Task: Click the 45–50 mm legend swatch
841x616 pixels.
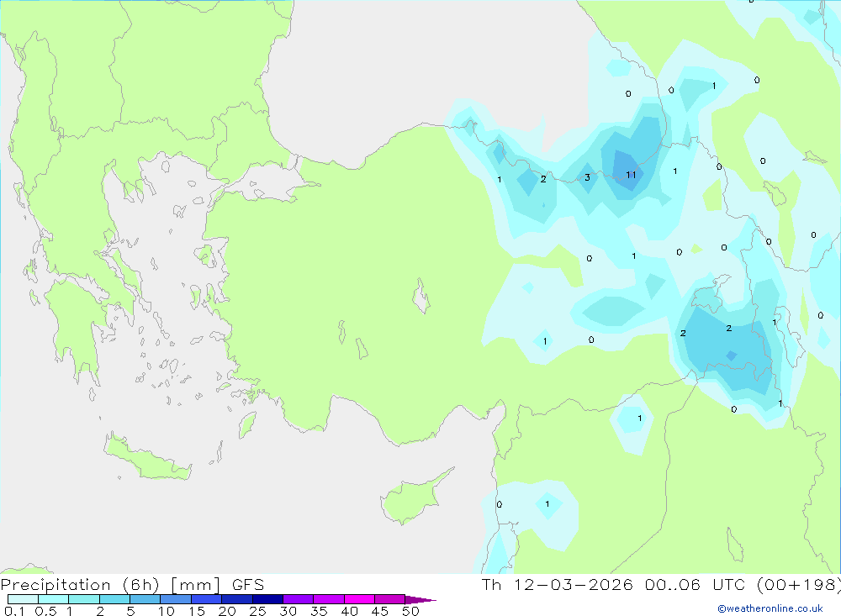Action: tap(389, 599)
